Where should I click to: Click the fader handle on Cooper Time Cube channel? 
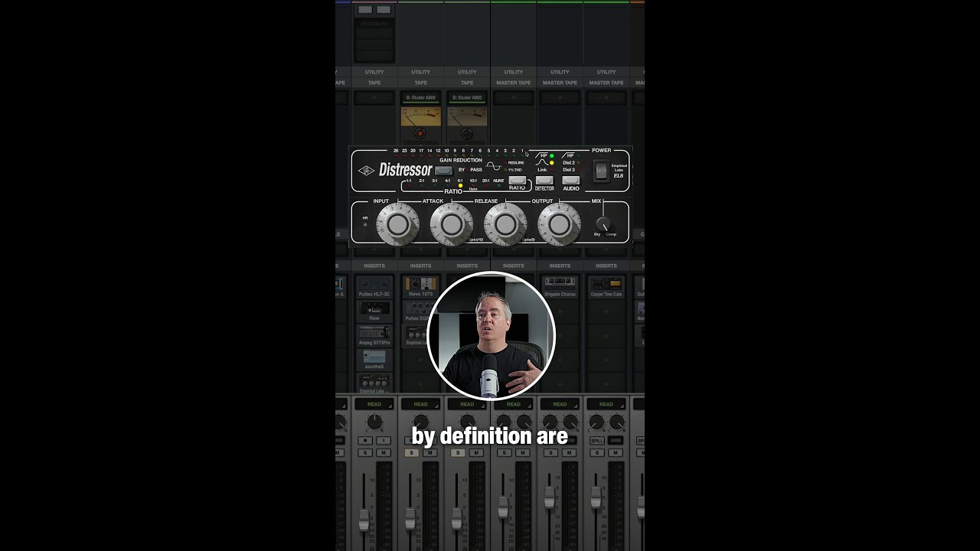[596, 500]
